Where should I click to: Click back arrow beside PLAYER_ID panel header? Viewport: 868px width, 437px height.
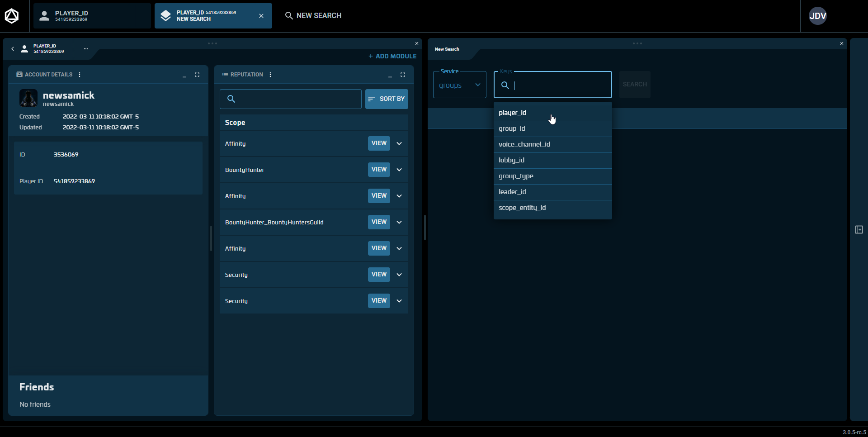(13, 49)
